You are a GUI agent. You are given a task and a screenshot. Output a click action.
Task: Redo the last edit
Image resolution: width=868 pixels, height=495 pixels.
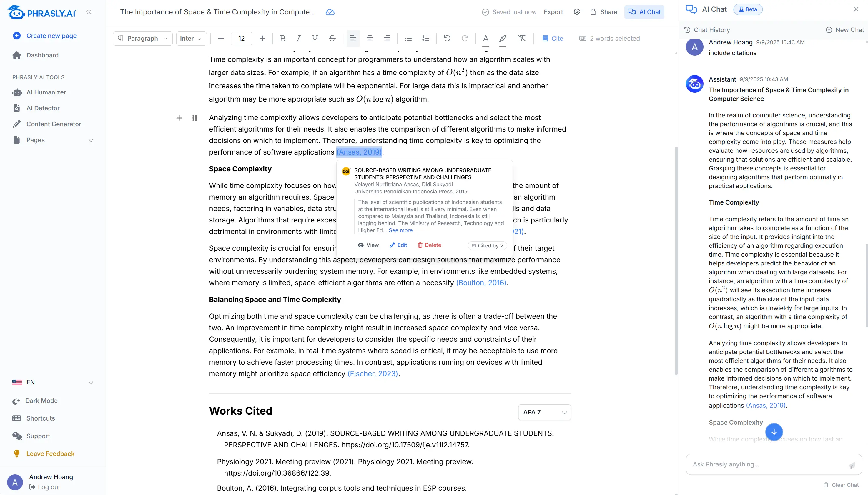pyautogui.click(x=465, y=39)
